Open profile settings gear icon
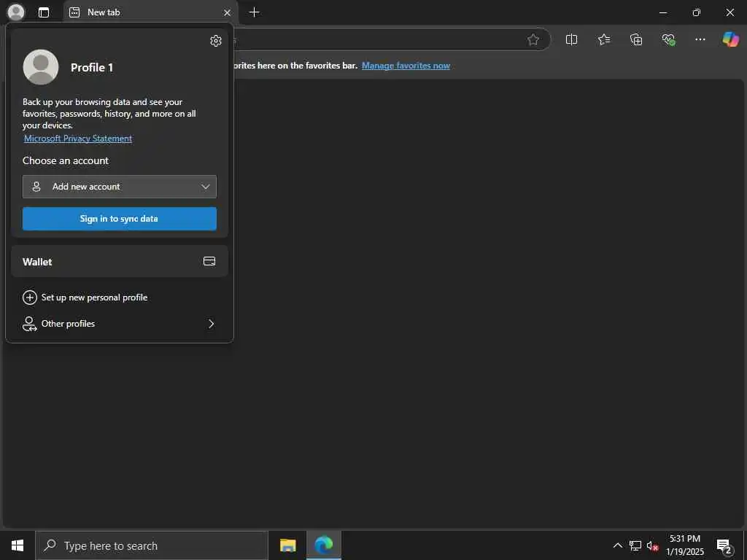Image resolution: width=747 pixels, height=560 pixels. click(216, 41)
